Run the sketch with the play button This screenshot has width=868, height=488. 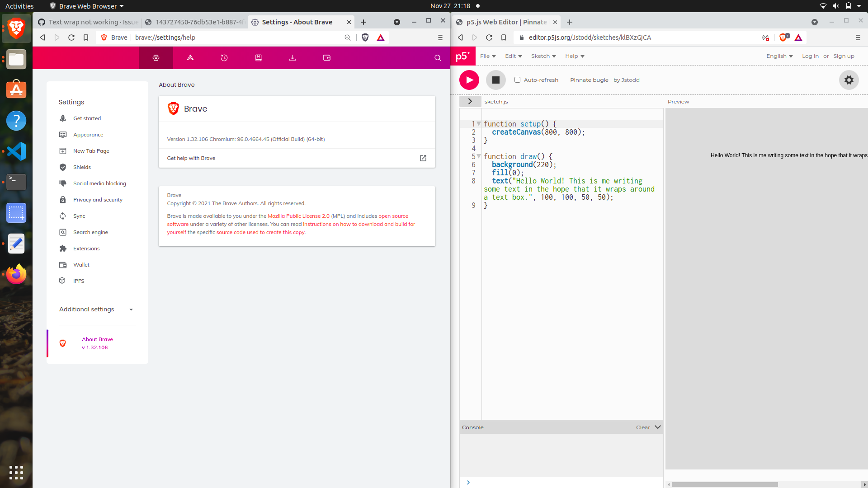click(x=469, y=80)
